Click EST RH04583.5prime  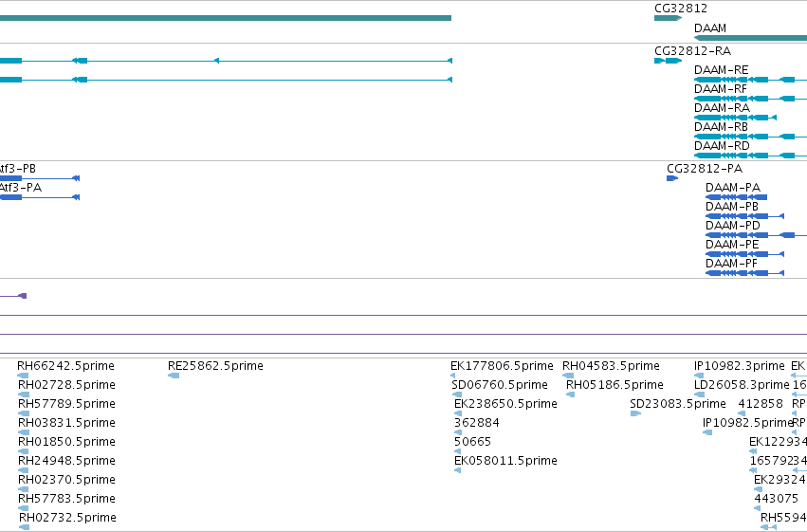(611, 366)
